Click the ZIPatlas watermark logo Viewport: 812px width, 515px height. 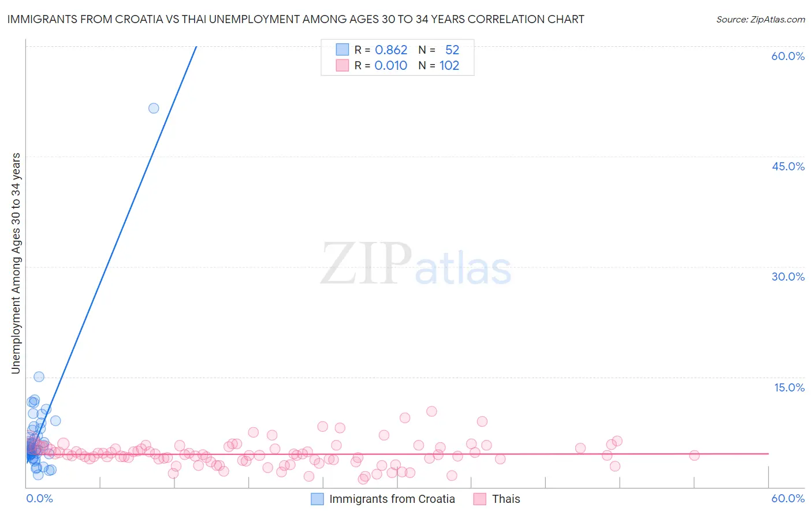click(416, 264)
